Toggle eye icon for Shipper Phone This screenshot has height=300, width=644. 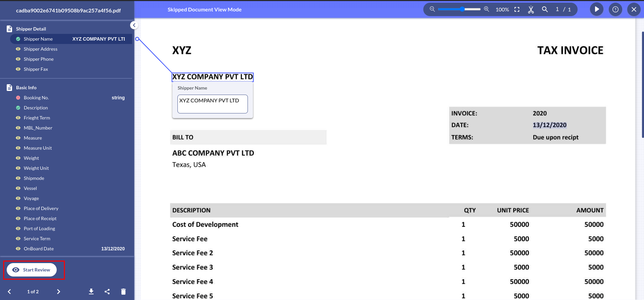click(18, 59)
